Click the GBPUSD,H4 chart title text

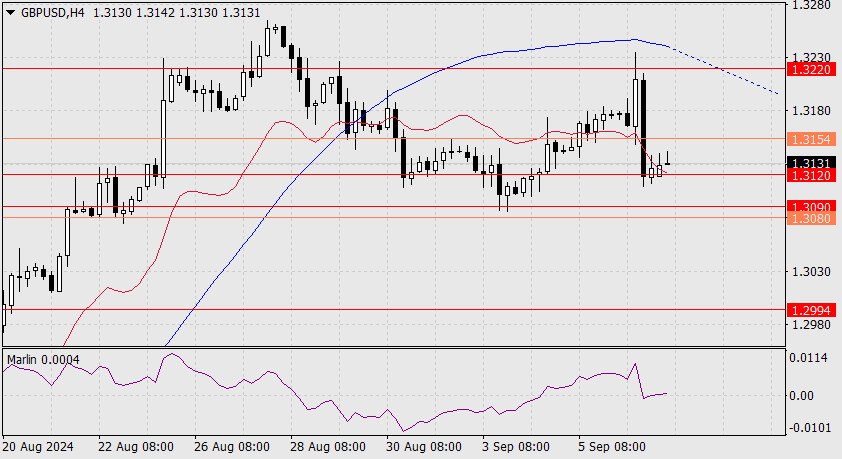click(x=53, y=12)
